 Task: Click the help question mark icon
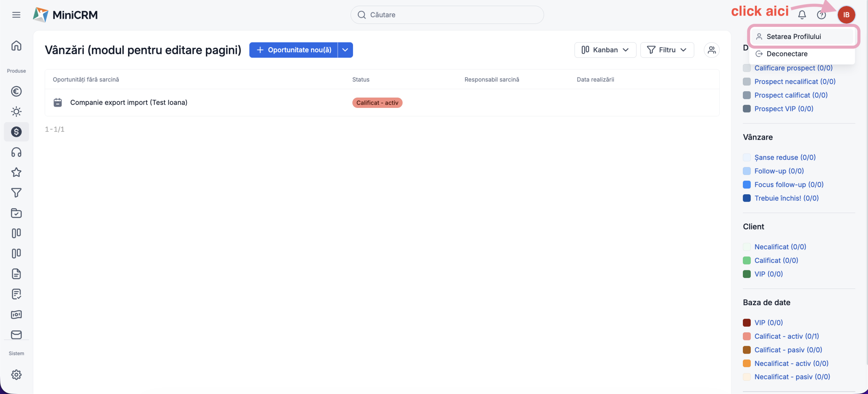coord(821,15)
